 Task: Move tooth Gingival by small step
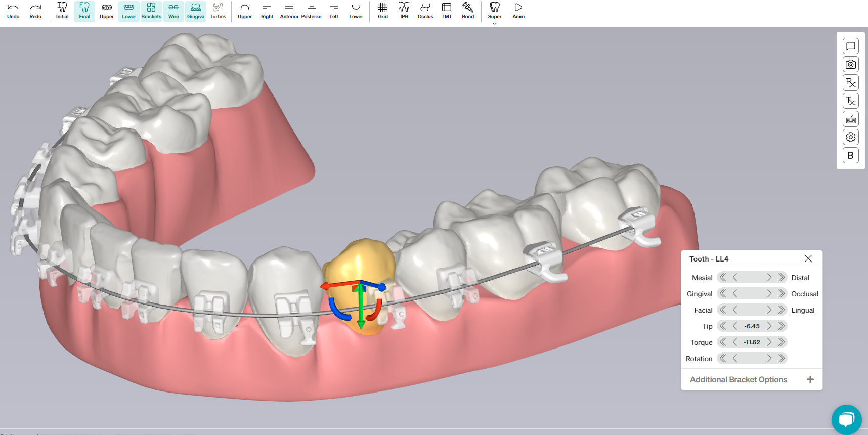tap(735, 293)
